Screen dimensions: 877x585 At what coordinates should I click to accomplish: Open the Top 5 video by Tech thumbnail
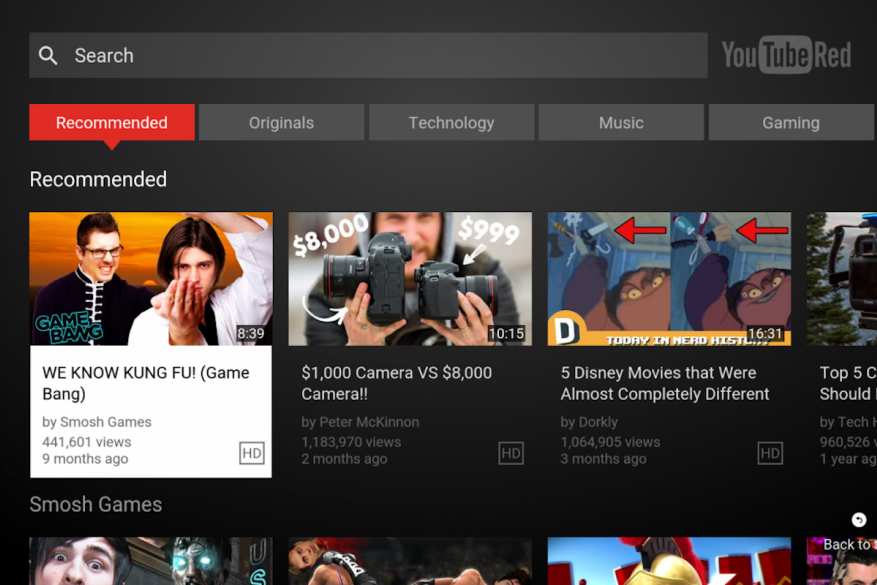(842, 279)
